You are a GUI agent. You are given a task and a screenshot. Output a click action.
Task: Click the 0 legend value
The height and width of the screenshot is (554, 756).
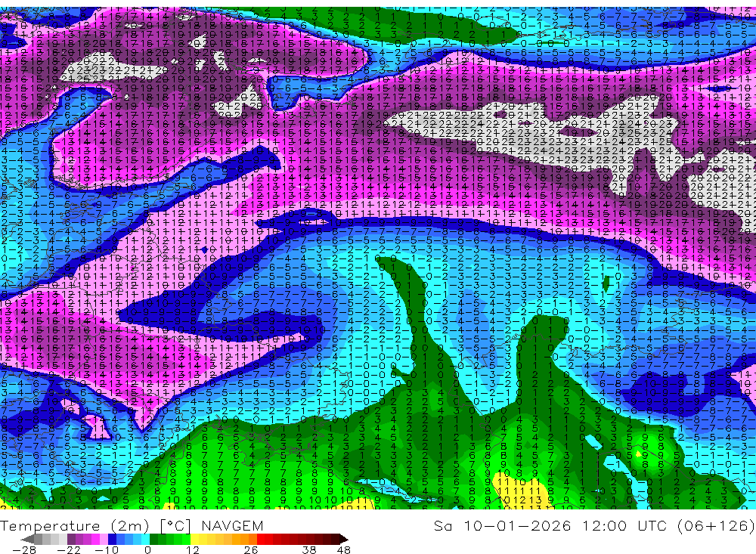click(147, 549)
